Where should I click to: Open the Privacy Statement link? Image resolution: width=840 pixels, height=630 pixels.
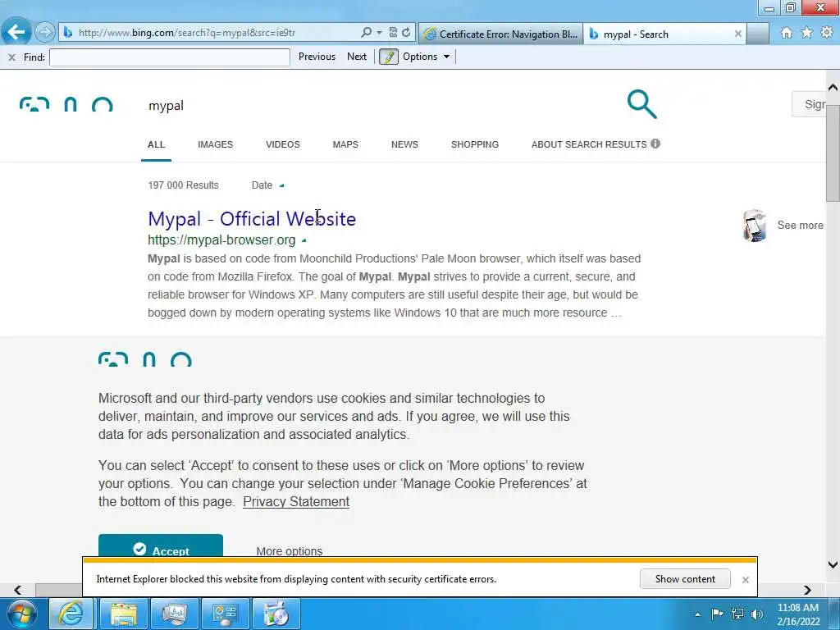[295, 502]
